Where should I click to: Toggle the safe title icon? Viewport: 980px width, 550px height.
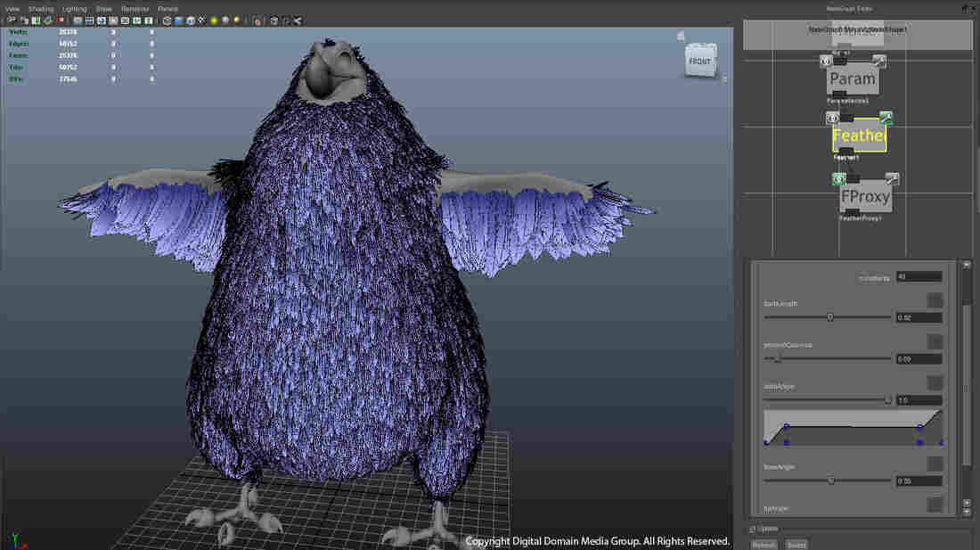149,21
